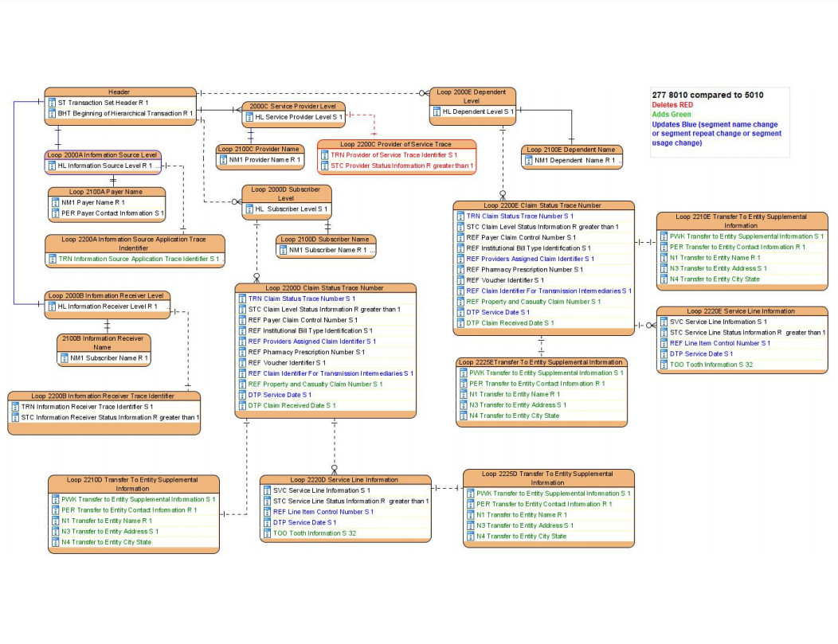This screenshot has width=838, height=644.
Task: Click the icon next to NM1 Provider Name
Action: (x=223, y=160)
